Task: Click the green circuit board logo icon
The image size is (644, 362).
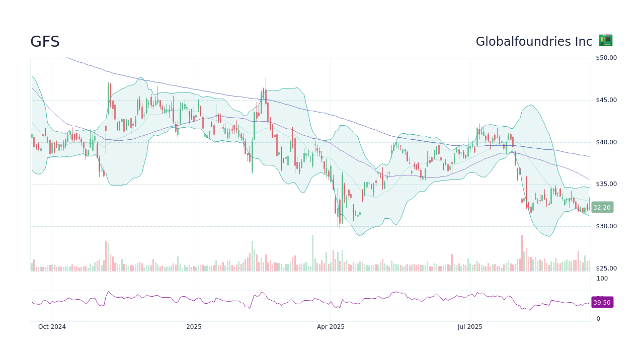Action: (605, 40)
